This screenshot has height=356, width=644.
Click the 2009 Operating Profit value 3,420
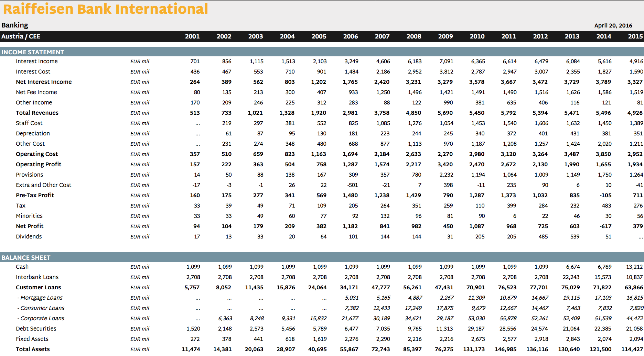point(445,164)
